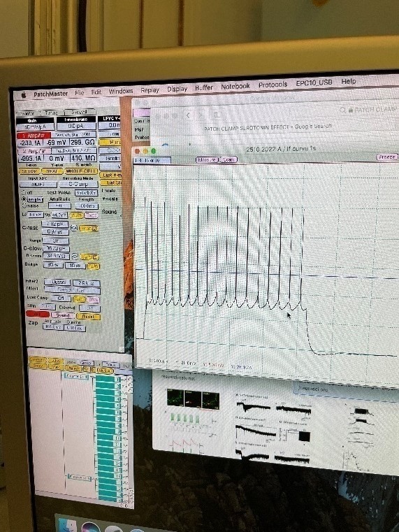Viewport: 399px width, 532px height.
Task: Click the WHOLE CELL button
Action: [81, 171]
